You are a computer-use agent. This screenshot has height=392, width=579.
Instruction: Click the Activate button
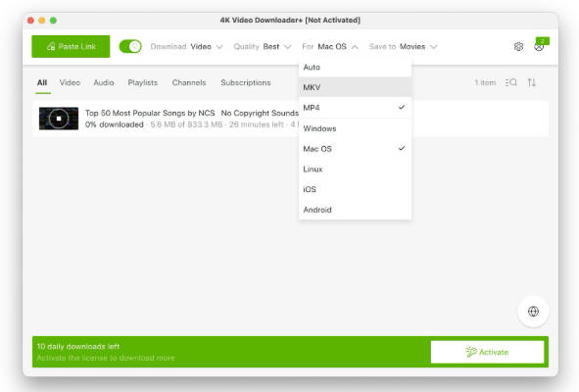click(487, 352)
